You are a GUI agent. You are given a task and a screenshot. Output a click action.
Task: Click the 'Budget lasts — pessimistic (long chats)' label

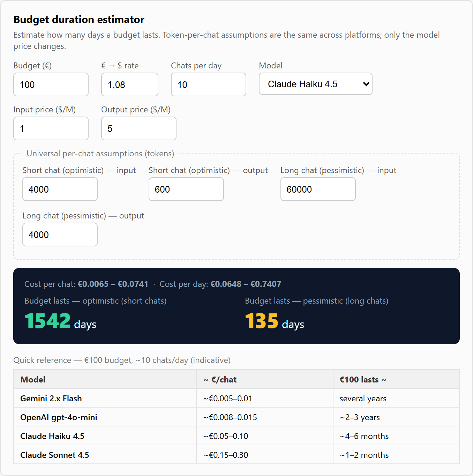[x=316, y=301]
